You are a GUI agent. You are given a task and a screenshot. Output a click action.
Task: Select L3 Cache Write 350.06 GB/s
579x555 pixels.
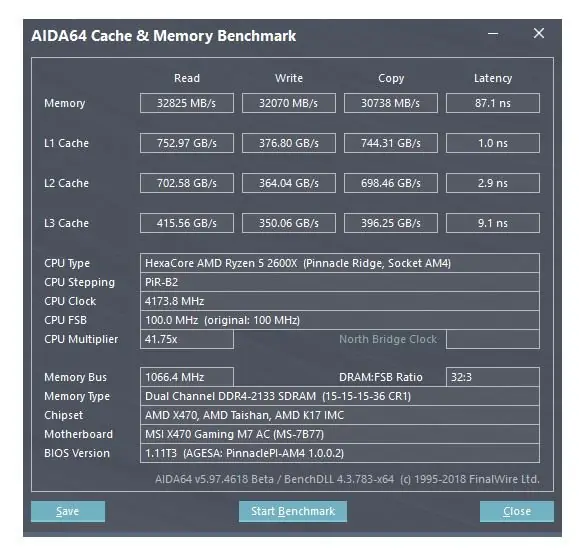(289, 223)
